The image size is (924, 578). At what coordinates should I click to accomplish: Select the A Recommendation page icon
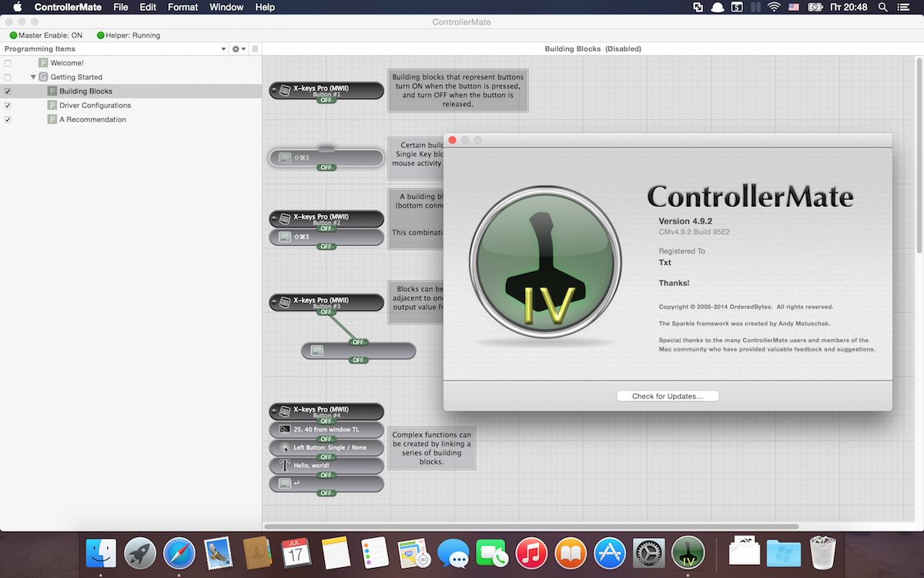pos(52,119)
